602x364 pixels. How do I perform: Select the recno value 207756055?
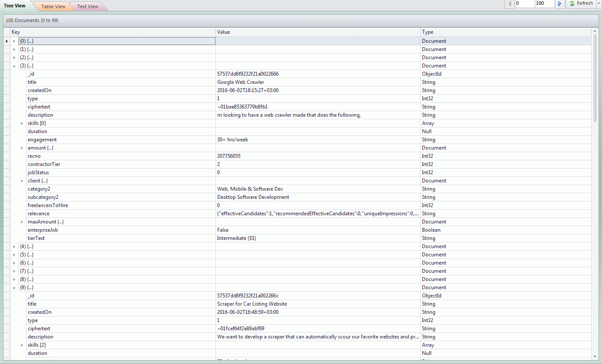coord(229,156)
